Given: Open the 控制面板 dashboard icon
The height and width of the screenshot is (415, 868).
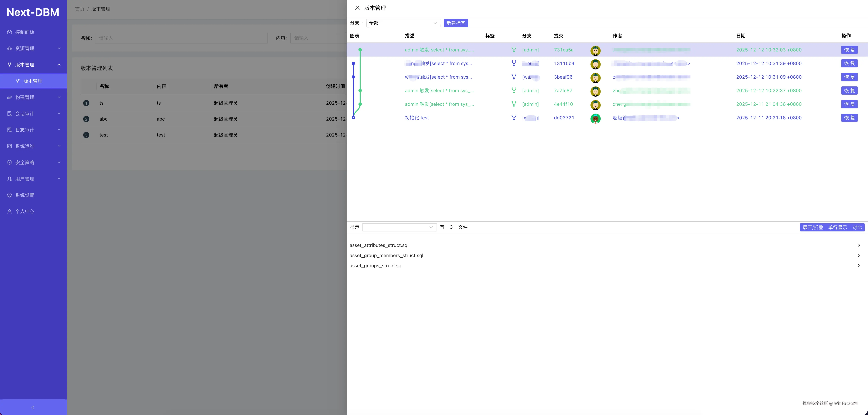Looking at the screenshot, I should pos(10,32).
